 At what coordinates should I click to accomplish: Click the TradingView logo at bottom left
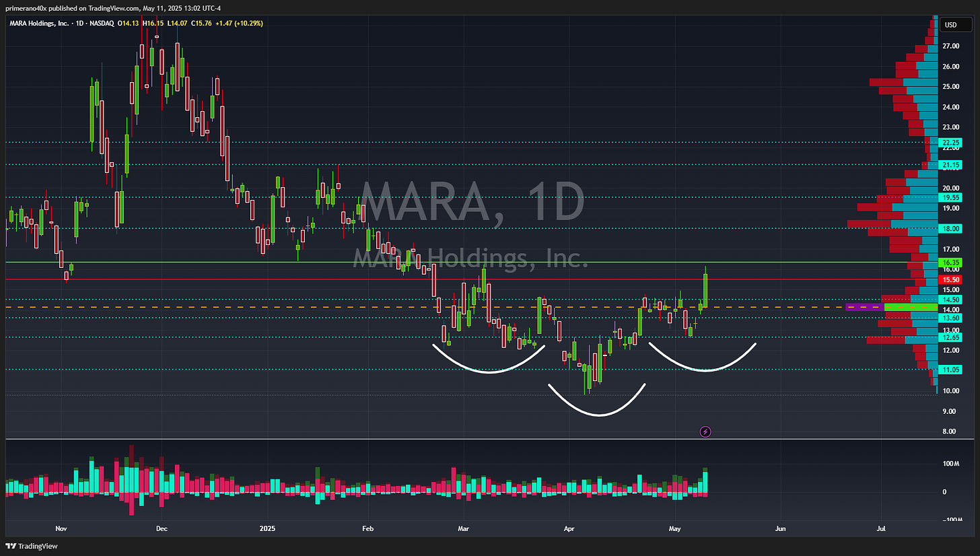(x=30, y=546)
